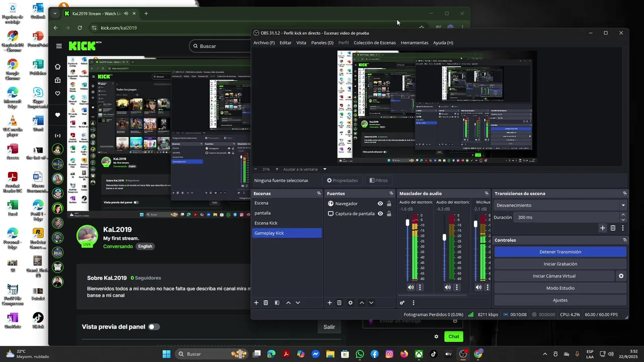
Task: Open Paneles (D) menu in OBS
Action: tap(322, 43)
